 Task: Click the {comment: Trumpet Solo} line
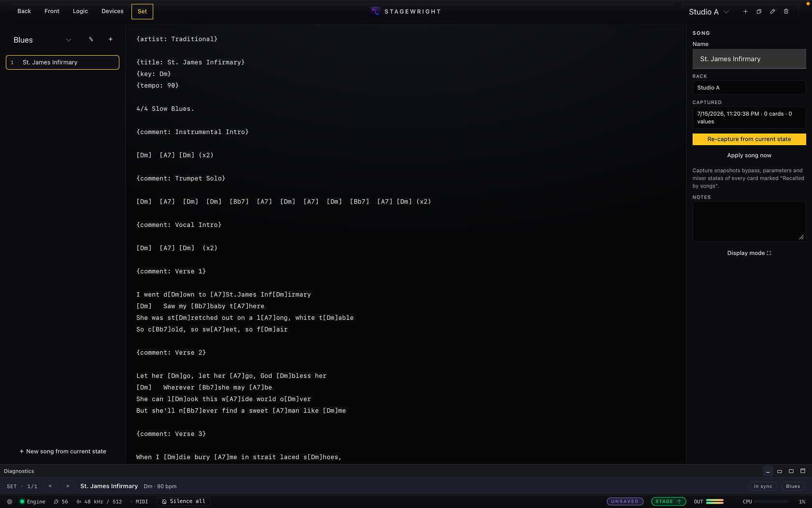tap(181, 179)
